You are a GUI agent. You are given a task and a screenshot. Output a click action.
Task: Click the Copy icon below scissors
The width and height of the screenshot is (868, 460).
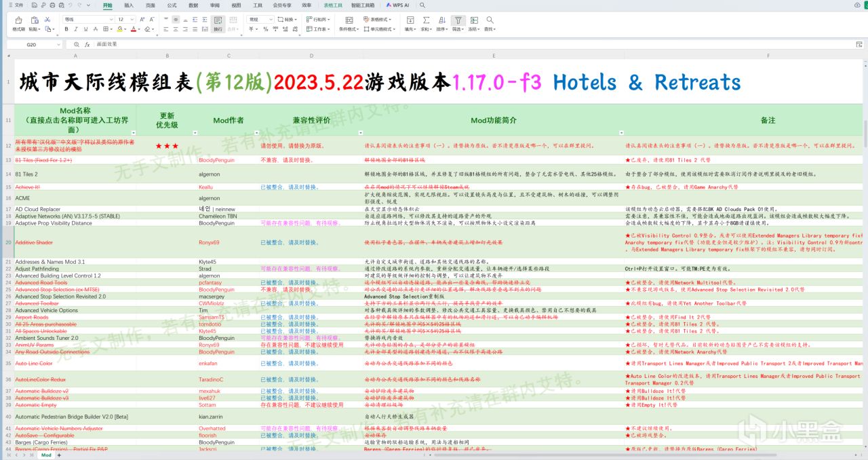(47, 29)
